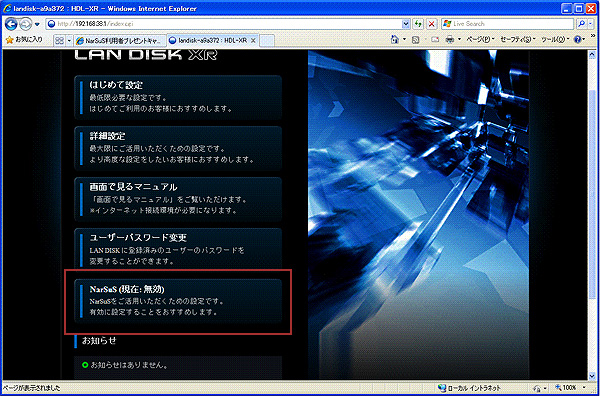600x396 pixels.
Task: Click the Refresh page icon
Action: tap(419, 24)
